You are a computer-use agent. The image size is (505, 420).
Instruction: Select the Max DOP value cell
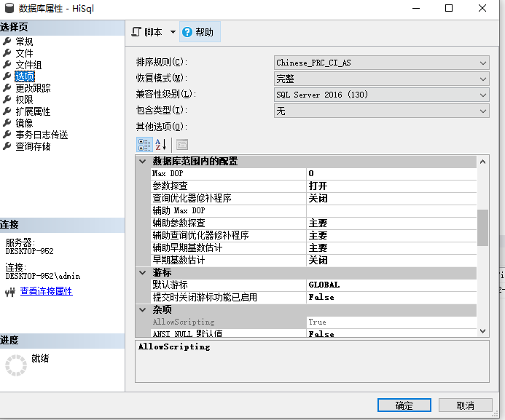coord(391,174)
